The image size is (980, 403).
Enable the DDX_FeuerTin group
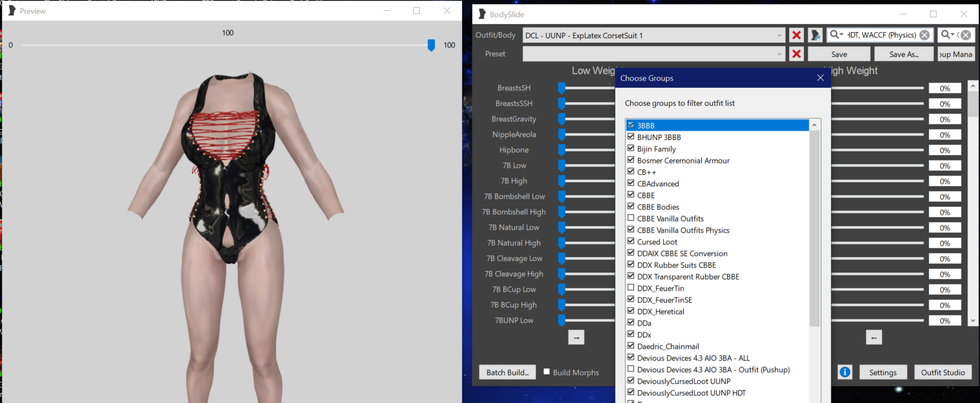pyautogui.click(x=631, y=288)
